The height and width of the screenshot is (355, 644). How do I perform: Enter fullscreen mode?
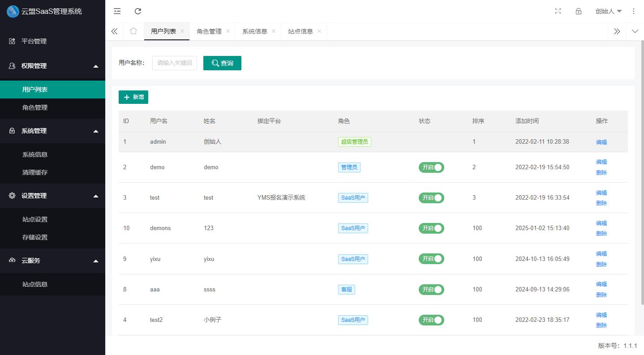[558, 11]
